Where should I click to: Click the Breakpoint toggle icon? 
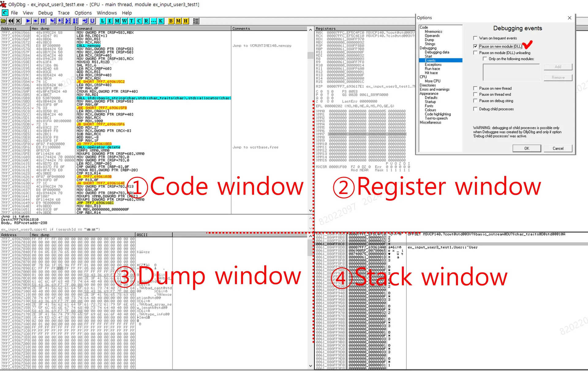click(171, 21)
